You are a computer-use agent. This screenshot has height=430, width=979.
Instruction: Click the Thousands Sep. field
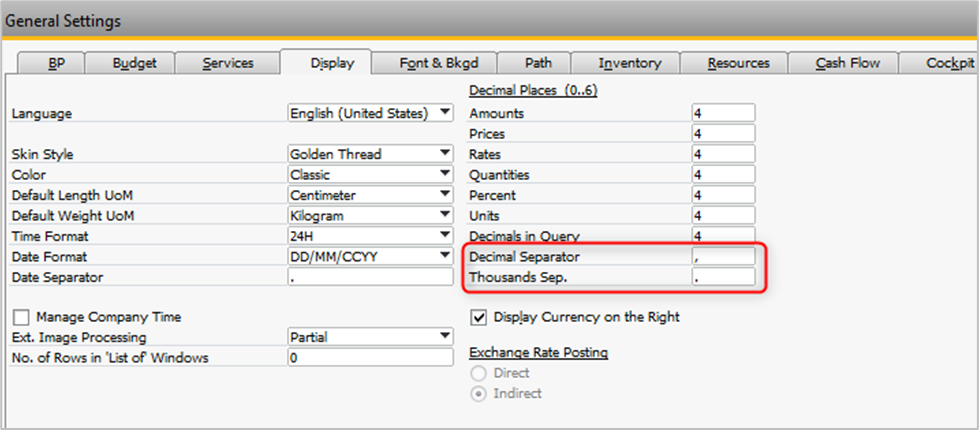click(722, 277)
